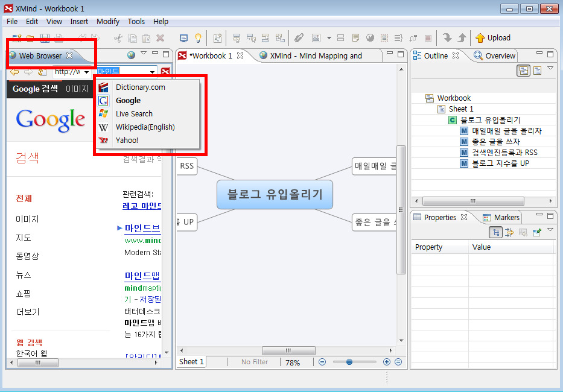Viewport: 563px width, 392px height.
Task: Toggle the tree view button in Outline panel
Action: [x=524, y=71]
